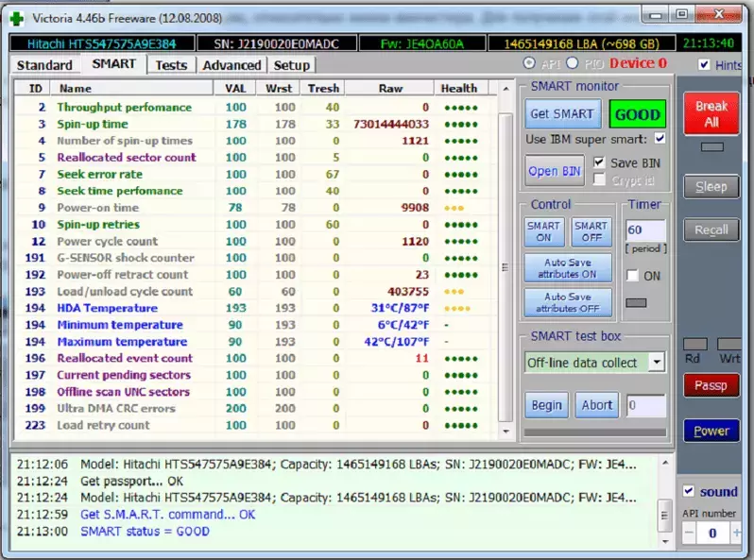Select the Reallocated sector count row
The width and height of the screenshot is (754, 560).
(256, 157)
